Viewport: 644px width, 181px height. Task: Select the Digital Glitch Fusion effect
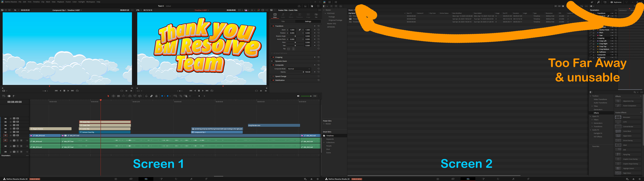[x=628, y=136]
